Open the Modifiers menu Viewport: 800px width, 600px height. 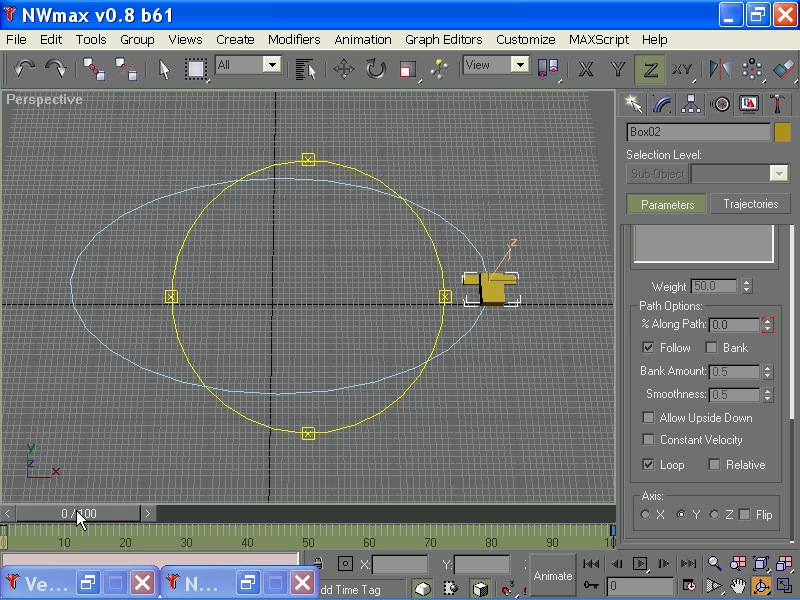coord(294,40)
